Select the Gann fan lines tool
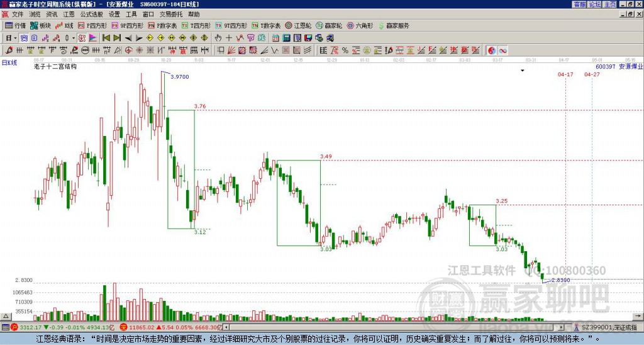Viewport: 644px width, 345px height. pos(231,50)
